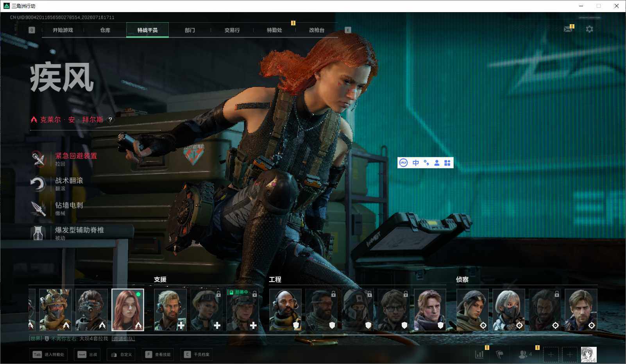Image resolution: width=626 pixels, height=364 pixels.
Task: Click the question mark beside 克莱尔·安·拜尔斯
Action: click(110, 120)
